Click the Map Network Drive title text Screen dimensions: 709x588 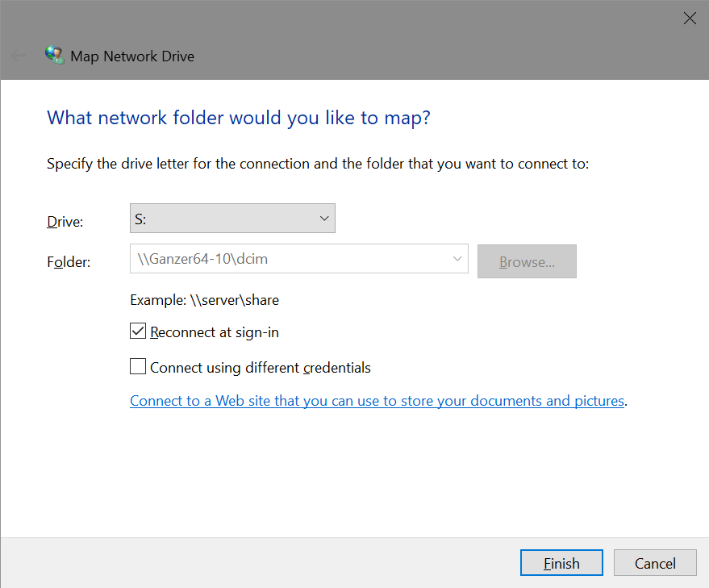pyautogui.click(x=132, y=56)
